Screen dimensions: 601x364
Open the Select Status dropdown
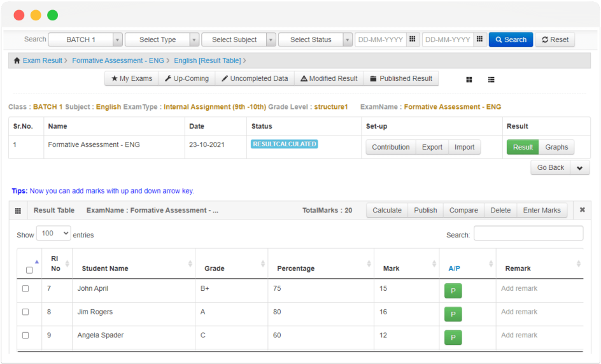tap(315, 39)
